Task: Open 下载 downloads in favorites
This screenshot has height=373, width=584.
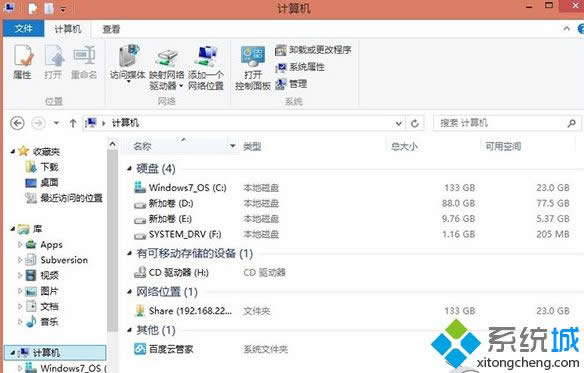Action: [x=42, y=167]
